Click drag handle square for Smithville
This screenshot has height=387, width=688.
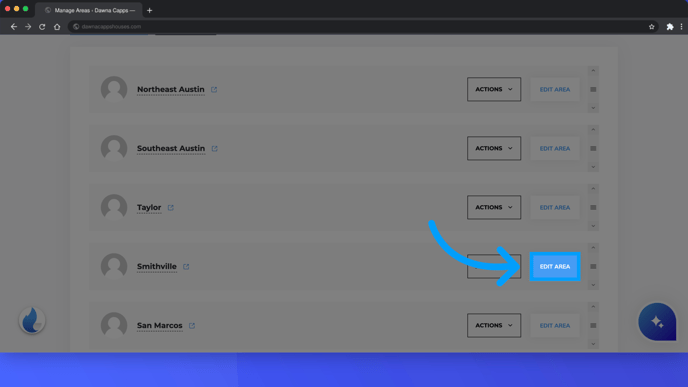pos(593,266)
